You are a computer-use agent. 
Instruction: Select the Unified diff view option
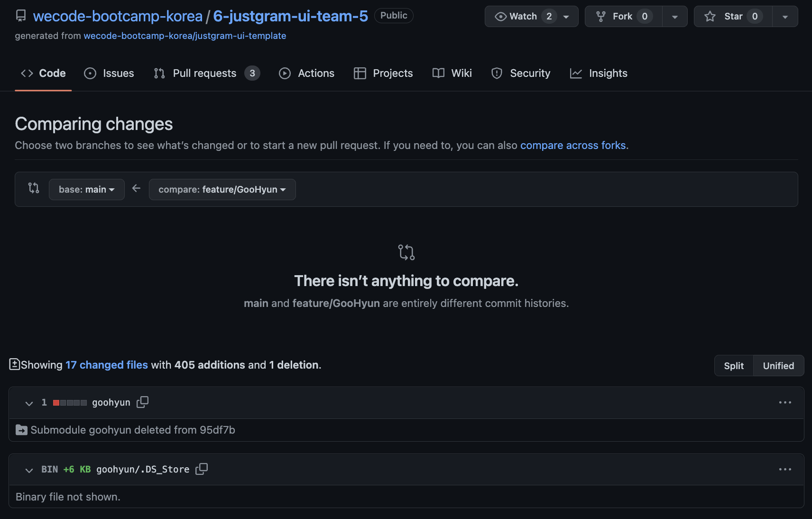coord(778,365)
